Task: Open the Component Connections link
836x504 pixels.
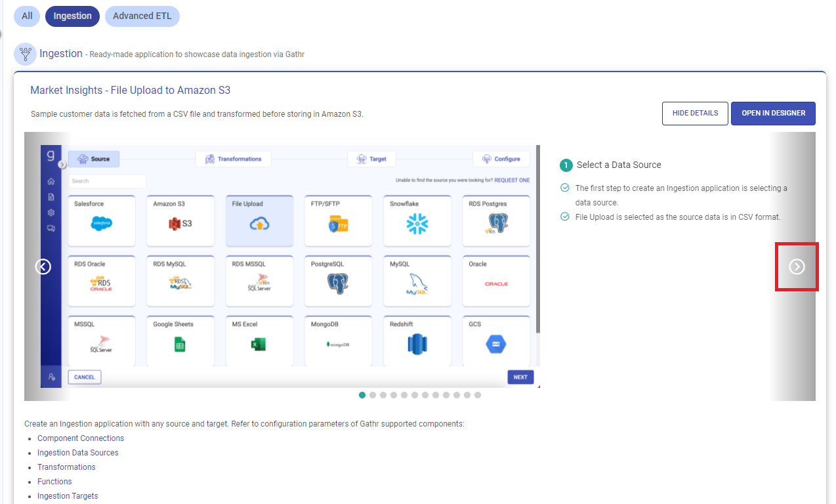Action: 81,438
